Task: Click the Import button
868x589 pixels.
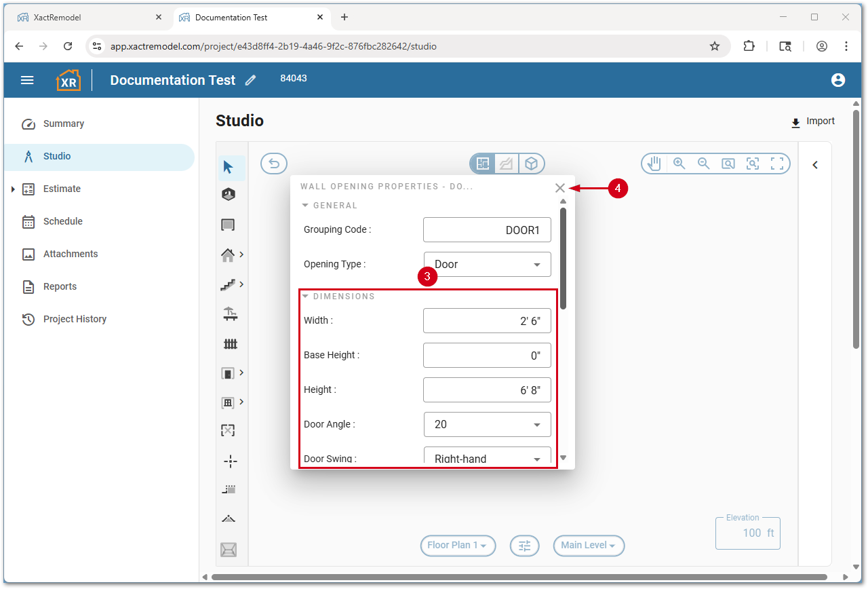Action: 813,121
